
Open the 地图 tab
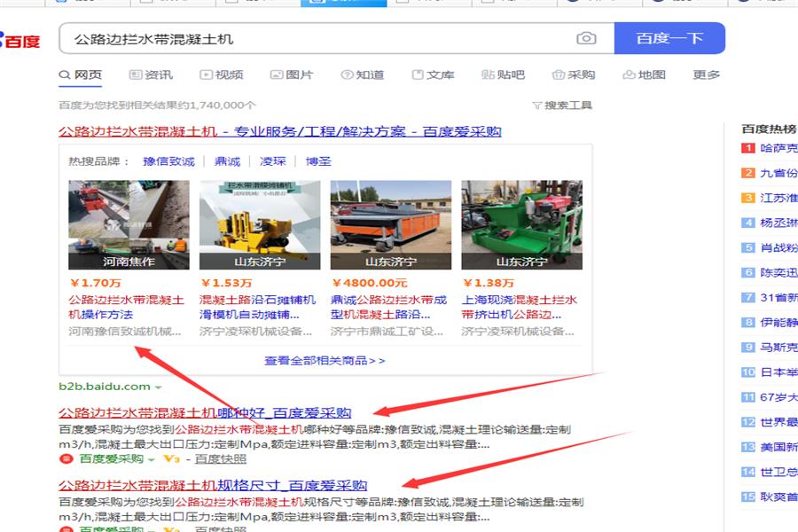coord(644,74)
